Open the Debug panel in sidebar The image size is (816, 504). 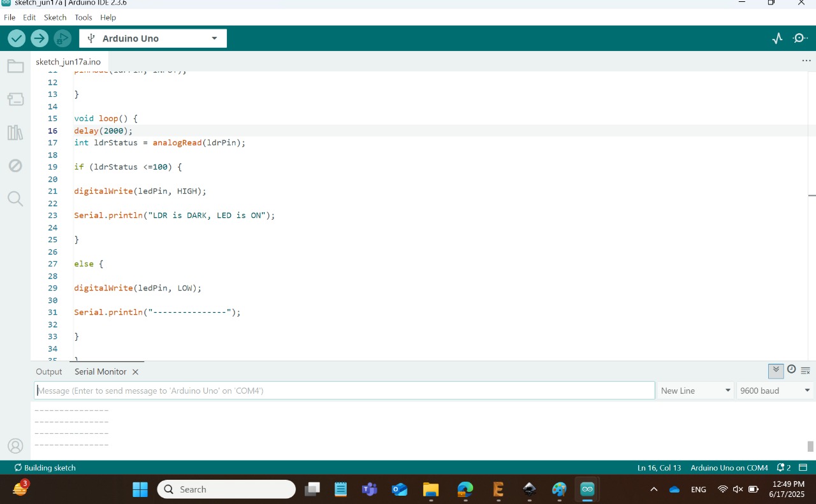pyautogui.click(x=15, y=166)
